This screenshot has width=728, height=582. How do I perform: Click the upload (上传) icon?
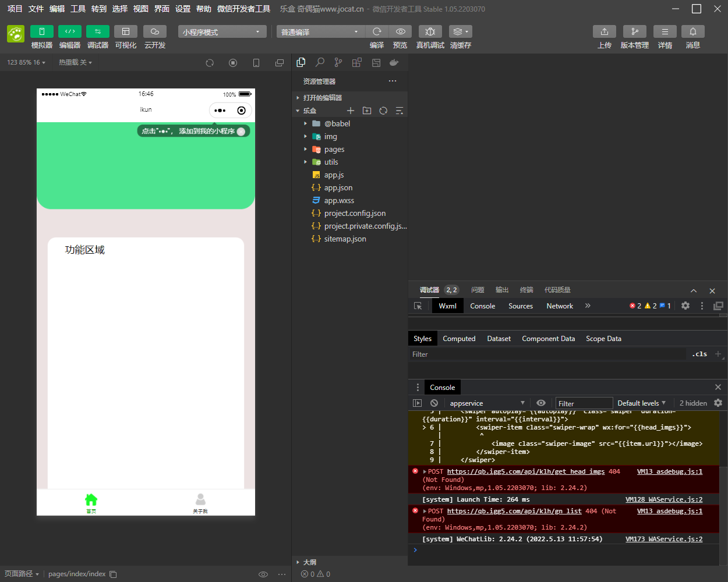point(605,31)
